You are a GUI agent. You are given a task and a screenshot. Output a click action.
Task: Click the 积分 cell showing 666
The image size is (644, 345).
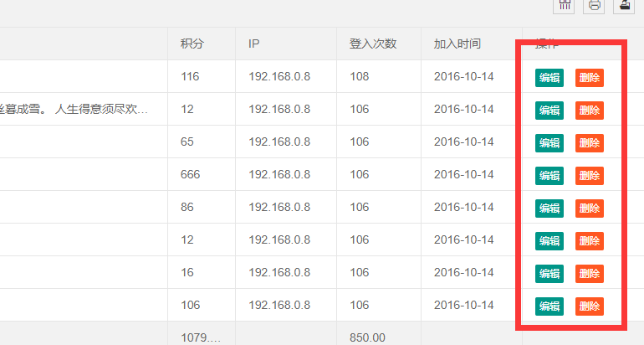[202, 174]
